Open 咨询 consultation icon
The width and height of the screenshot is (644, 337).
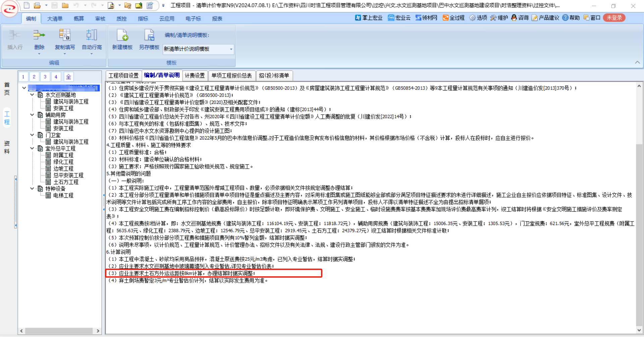(x=520, y=18)
